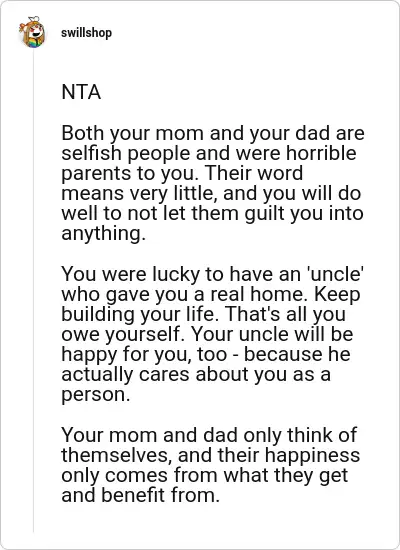Click the line ending with 'anything.'
The width and height of the screenshot is (400, 550).
click(104, 234)
